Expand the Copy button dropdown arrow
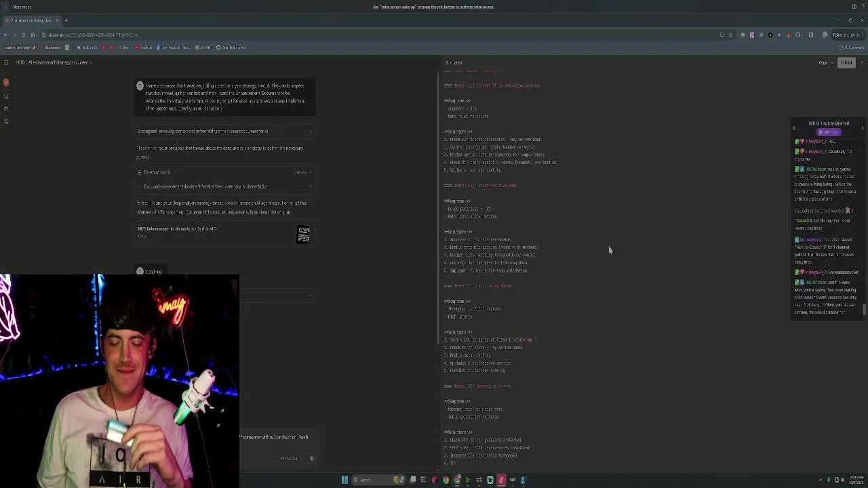Image resolution: width=868 pixels, height=488 pixels. (833, 62)
